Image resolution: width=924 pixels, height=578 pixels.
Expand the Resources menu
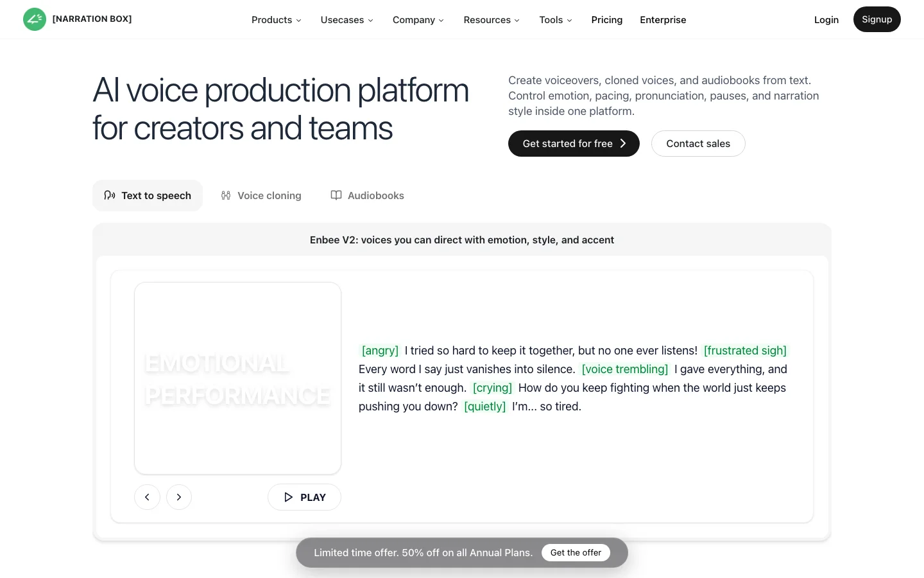point(492,20)
